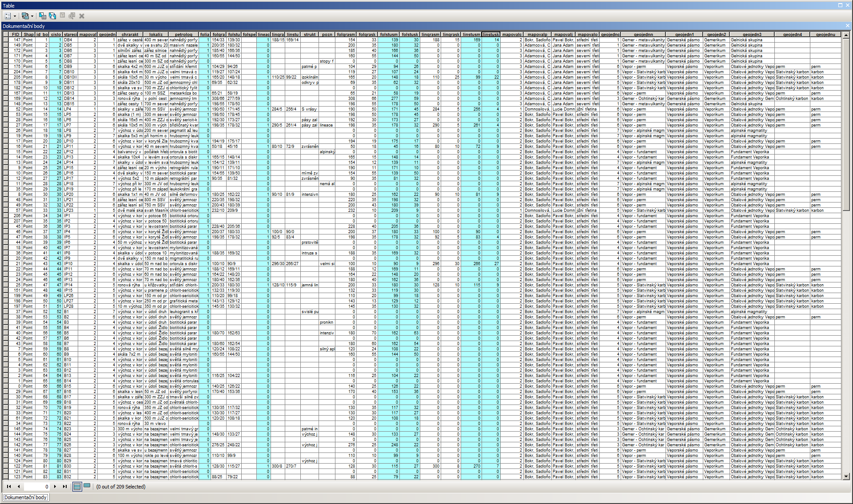Select the stareci column header
This screenshot has width=853, height=504.
click(70, 34)
